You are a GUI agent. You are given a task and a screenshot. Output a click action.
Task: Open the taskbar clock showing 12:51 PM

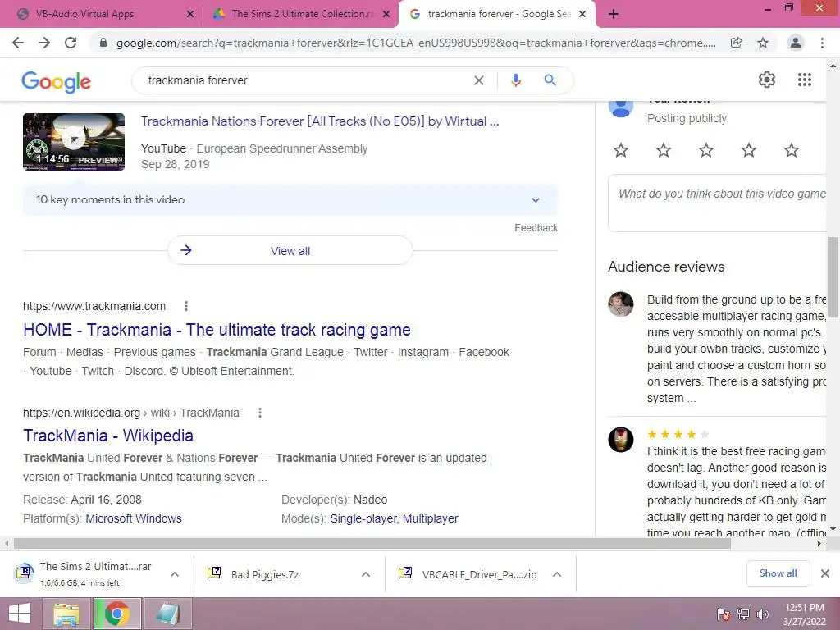(x=805, y=614)
